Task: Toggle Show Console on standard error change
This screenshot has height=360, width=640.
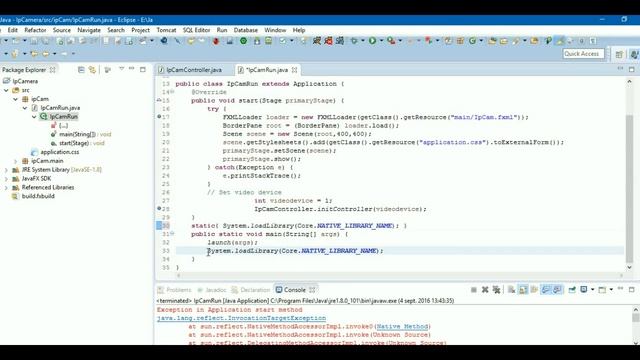Action: pos(557,290)
